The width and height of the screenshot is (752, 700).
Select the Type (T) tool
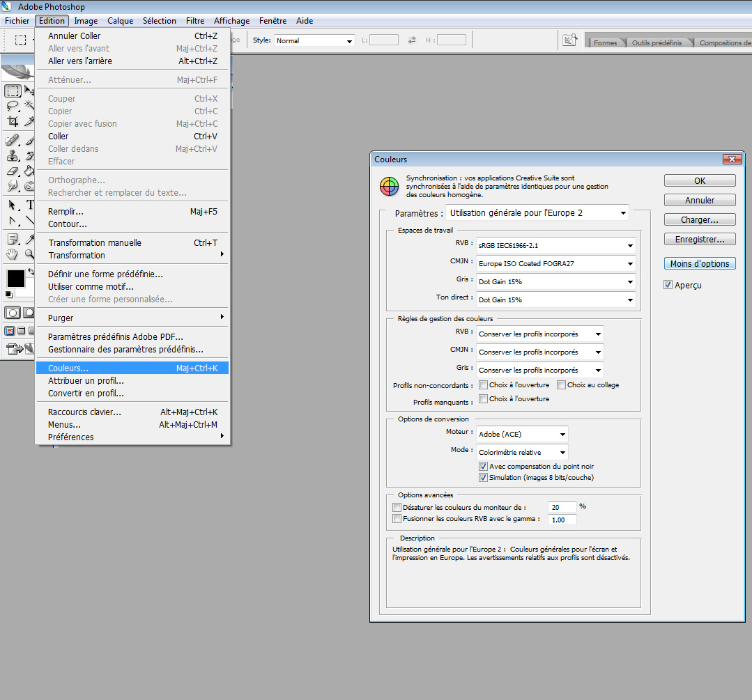coord(30,205)
